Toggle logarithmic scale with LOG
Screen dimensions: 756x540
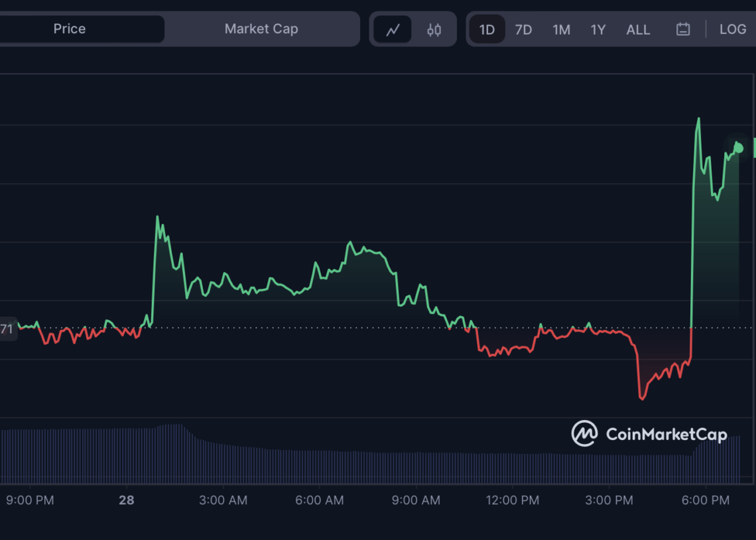[733, 29]
